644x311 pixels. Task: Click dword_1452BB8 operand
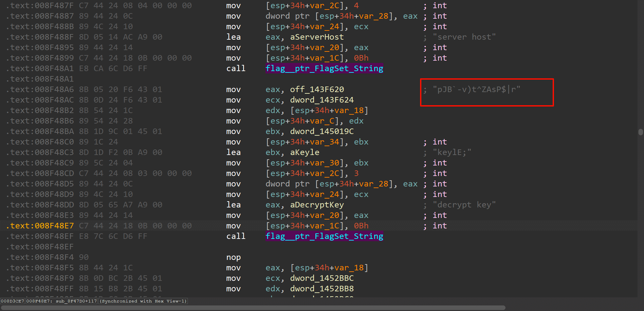pyautogui.click(x=322, y=289)
